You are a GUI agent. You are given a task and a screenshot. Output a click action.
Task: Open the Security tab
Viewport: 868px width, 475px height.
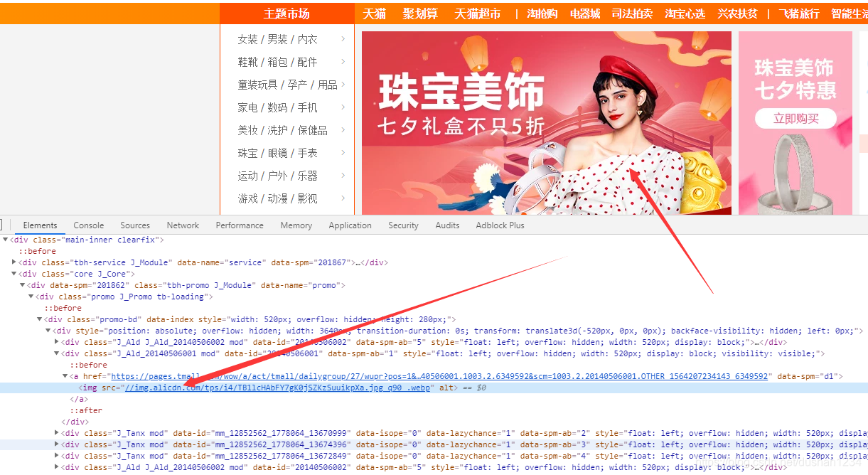pyautogui.click(x=403, y=225)
